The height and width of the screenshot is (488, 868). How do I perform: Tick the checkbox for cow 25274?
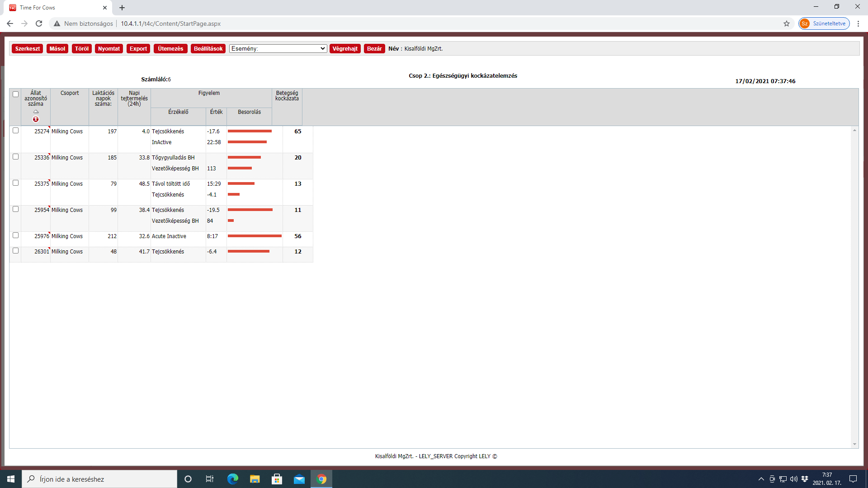(x=16, y=131)
